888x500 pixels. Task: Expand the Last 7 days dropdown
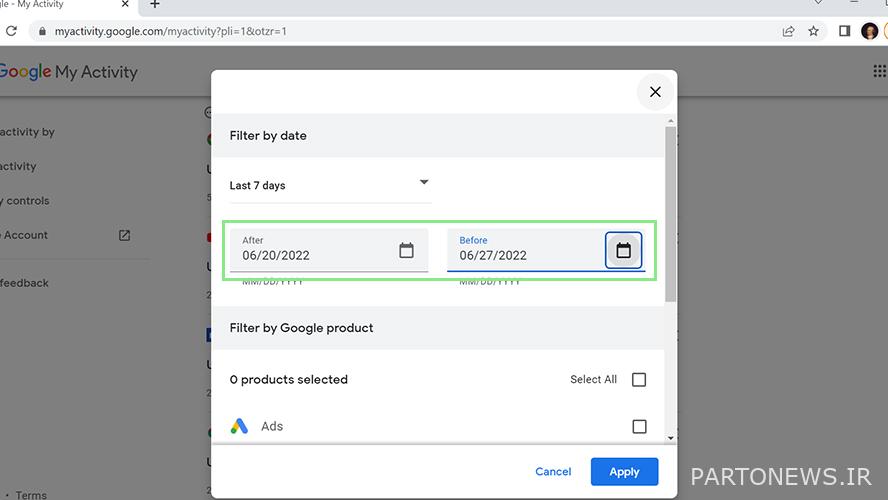pyautogui.click(x=330, y=185)
